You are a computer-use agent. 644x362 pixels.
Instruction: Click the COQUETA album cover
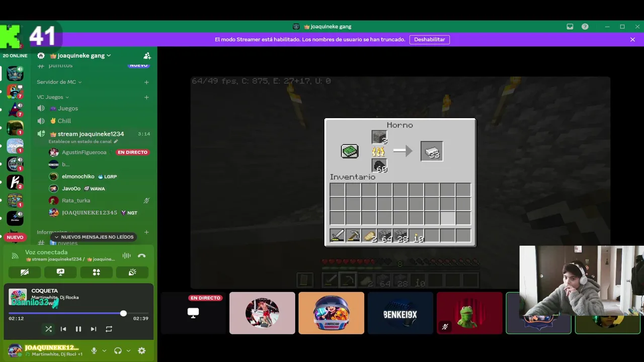pos(18,297)
